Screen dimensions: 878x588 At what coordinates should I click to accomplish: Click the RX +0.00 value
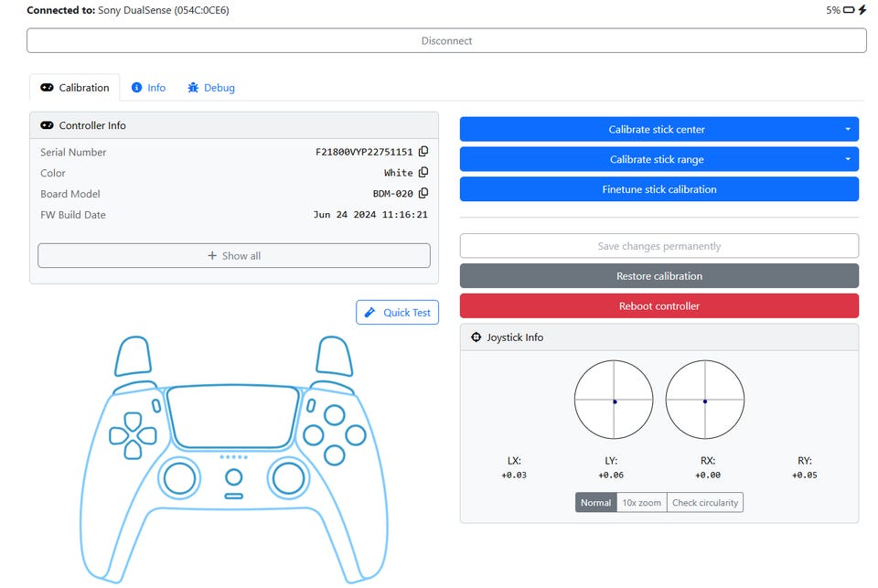708,475
